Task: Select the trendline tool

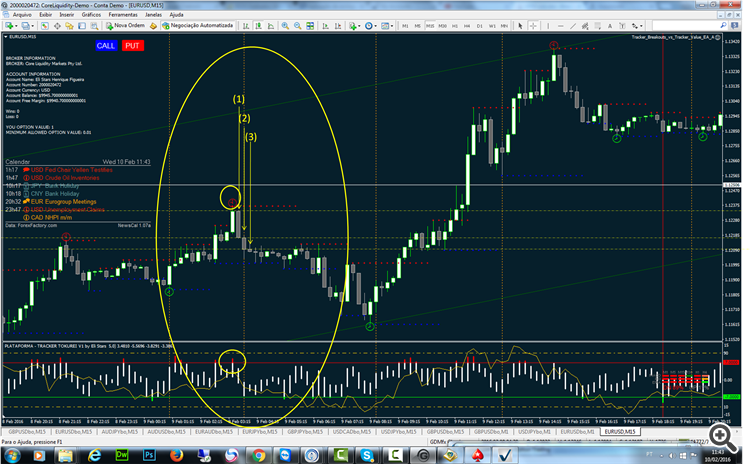Action: coord(573,26)
